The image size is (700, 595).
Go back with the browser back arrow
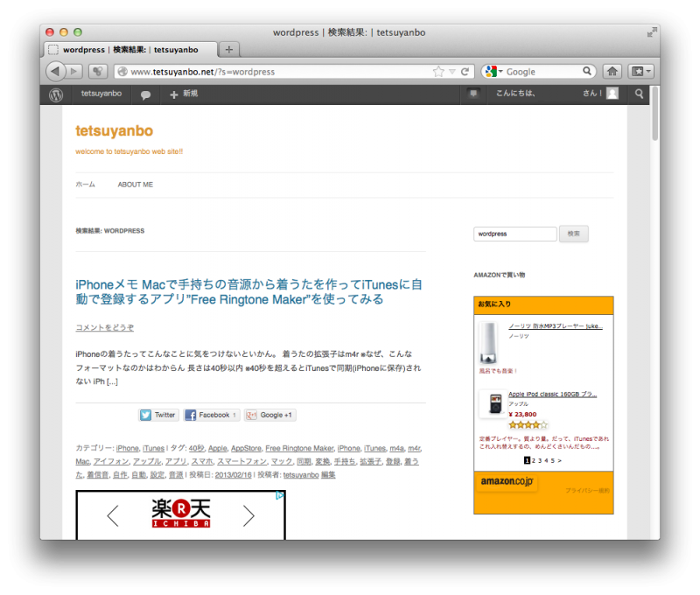click(x=56, y=72)
